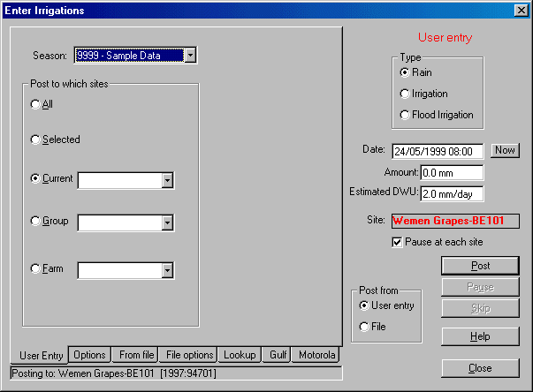533x392 pixels.
Task: Click the Post button
Action: [x=480, y=265]
